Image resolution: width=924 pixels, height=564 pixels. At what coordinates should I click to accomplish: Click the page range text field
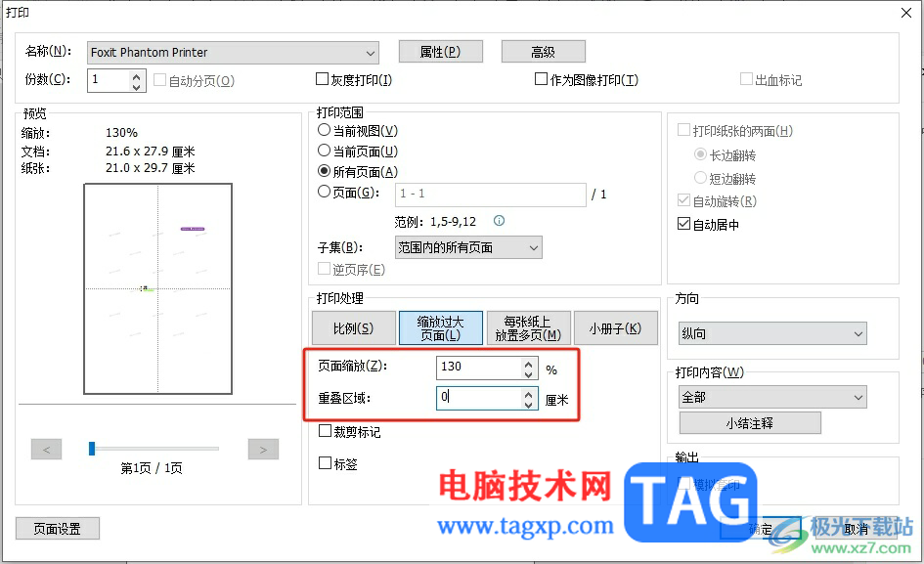[x=490, y=195]
